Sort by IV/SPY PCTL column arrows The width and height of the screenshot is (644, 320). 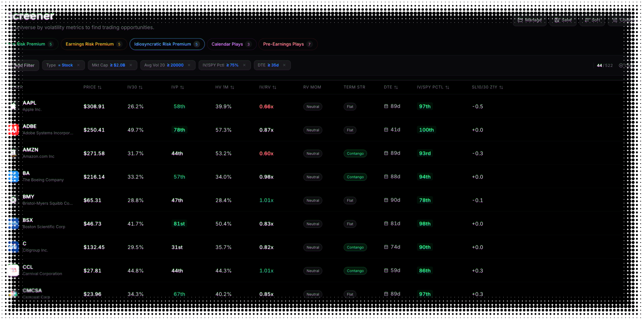tap(447, 87)
